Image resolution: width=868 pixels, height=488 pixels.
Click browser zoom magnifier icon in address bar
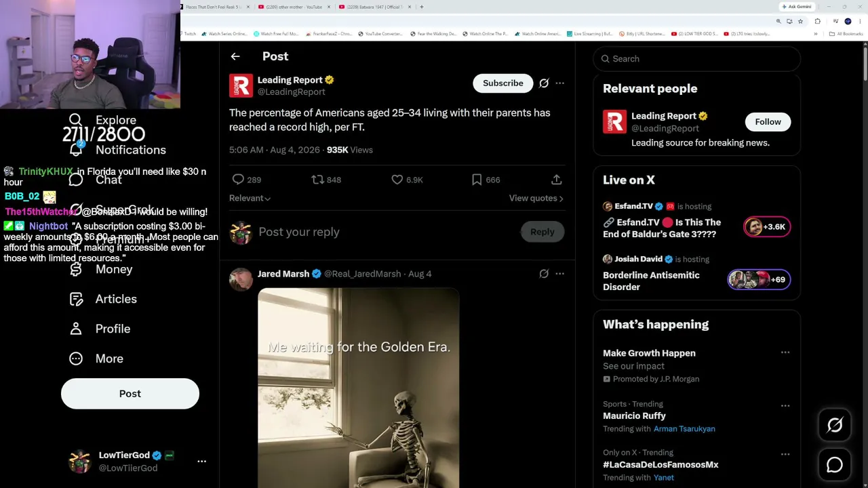(x=778, y=21)
